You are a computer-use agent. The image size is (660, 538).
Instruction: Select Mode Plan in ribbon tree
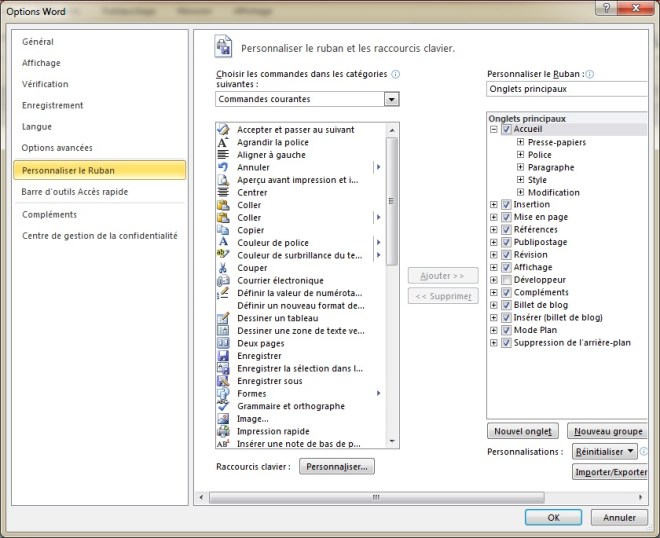pos(535,330)
